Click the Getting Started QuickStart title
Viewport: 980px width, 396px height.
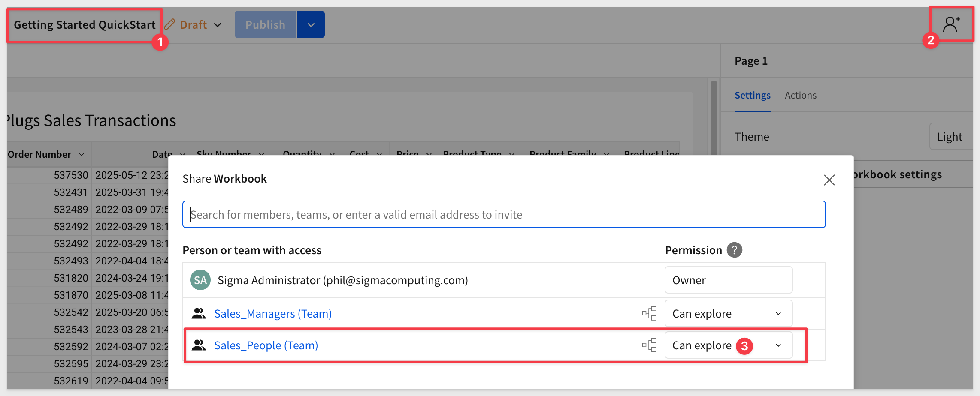[x=85, y=25]
